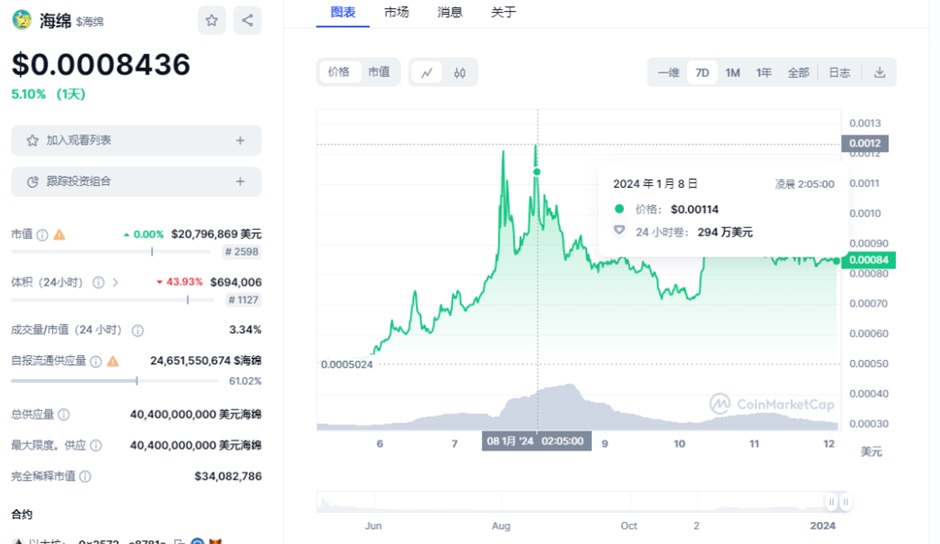The image size is (940, 544).
Task: Switch to the line chart icon
Action: click(x=426, y=72)
